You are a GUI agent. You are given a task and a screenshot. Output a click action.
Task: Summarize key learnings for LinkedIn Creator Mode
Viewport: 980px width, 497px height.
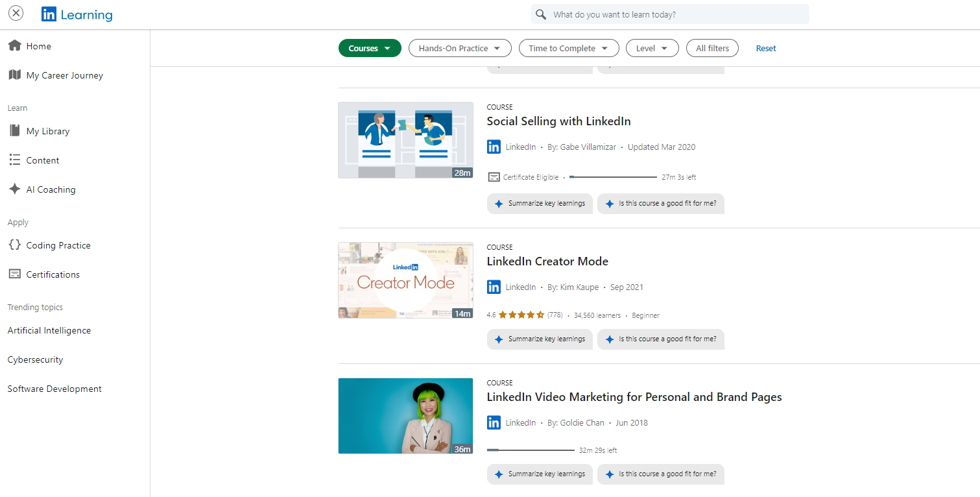(x=540, y=339)
